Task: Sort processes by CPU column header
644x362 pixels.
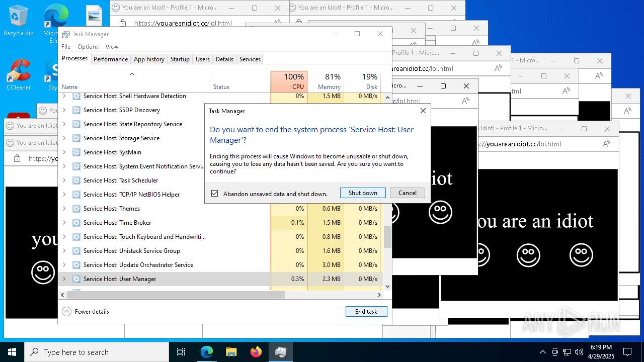Action: click(289, 81)
